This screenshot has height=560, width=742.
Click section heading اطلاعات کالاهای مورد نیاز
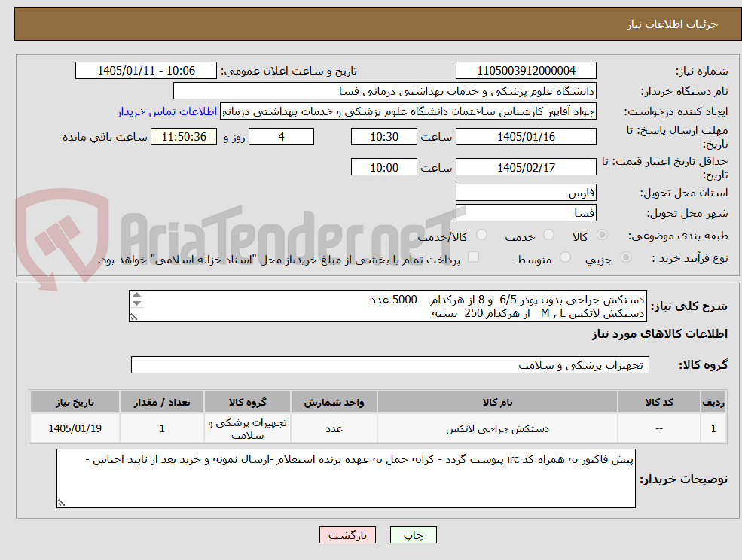(x=660, y=334)
